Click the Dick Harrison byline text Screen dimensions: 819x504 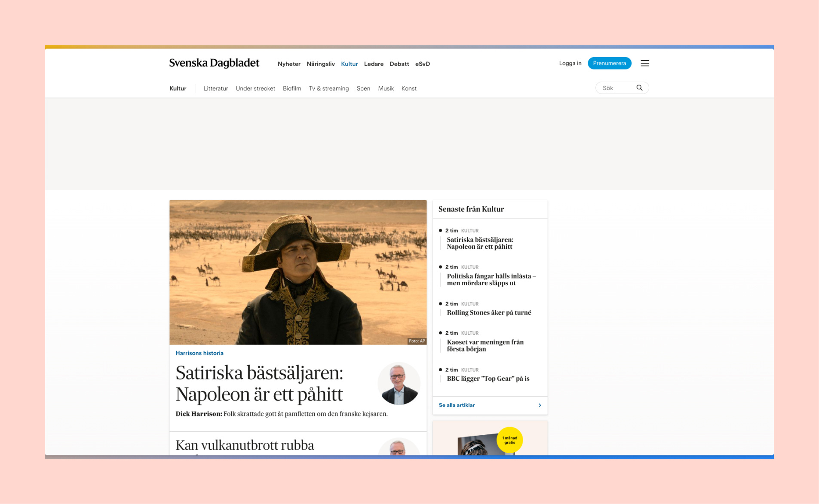199,414
